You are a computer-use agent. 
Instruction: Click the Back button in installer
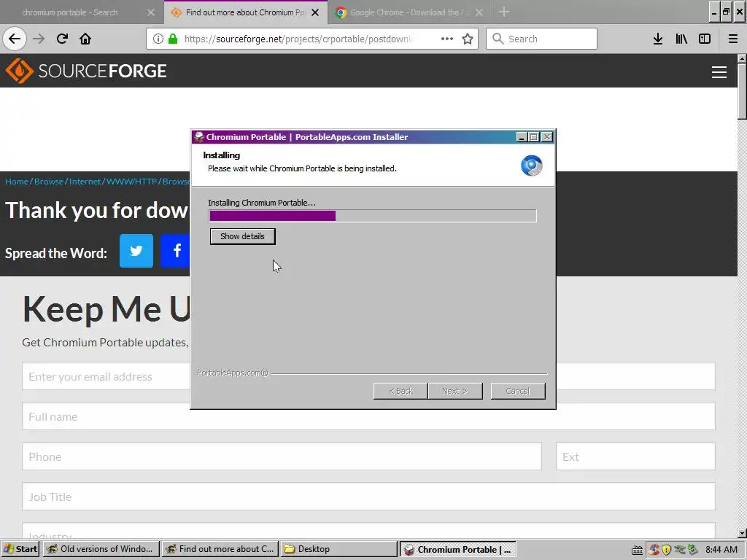point(400,391)
